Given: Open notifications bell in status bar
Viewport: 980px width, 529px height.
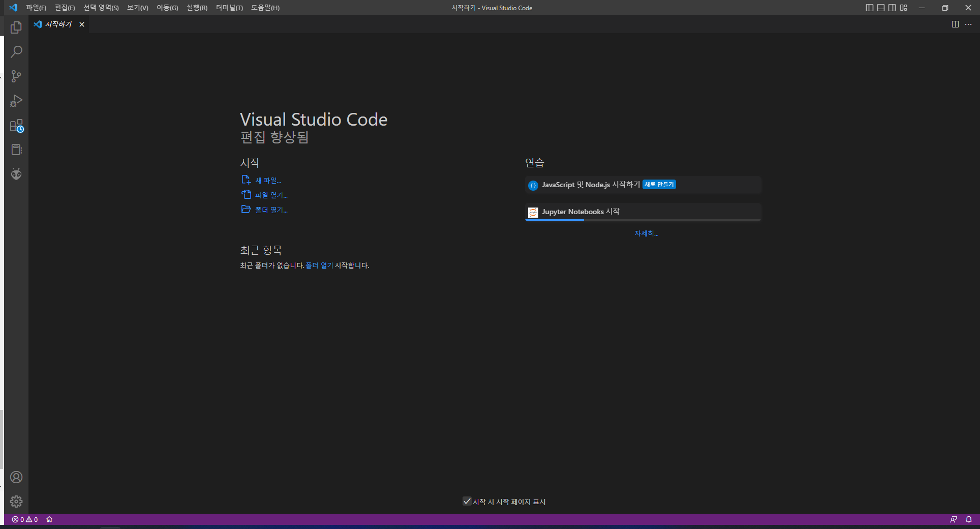Looking at the screenshot, I should click(x=969, y=519).
